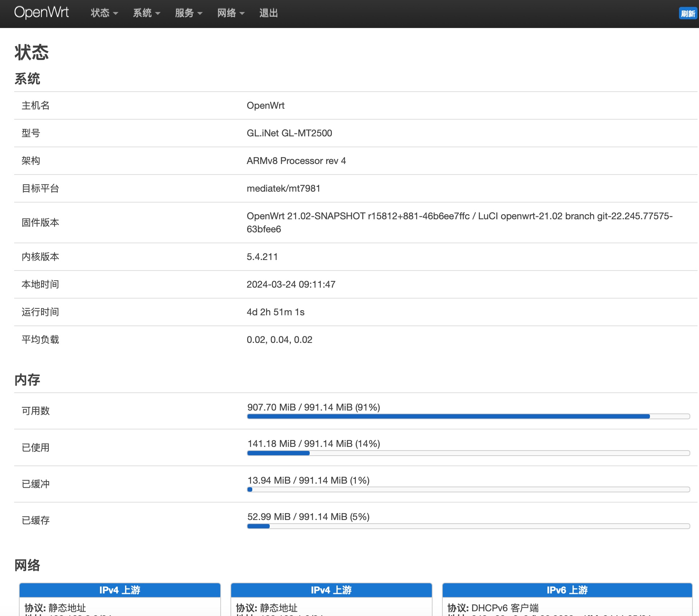This screenshot has width=699, height=616.
Task: Click the 已缓存 cached memory bar
Action: pyautogui.click(x=468, y=526)
